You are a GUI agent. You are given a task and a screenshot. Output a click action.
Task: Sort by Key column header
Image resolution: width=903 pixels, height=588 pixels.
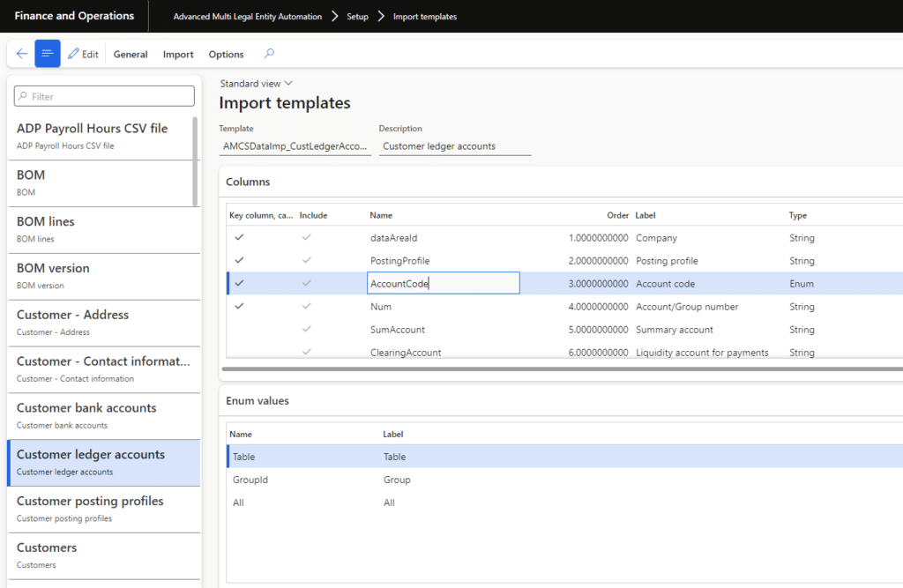pos(261,215)
